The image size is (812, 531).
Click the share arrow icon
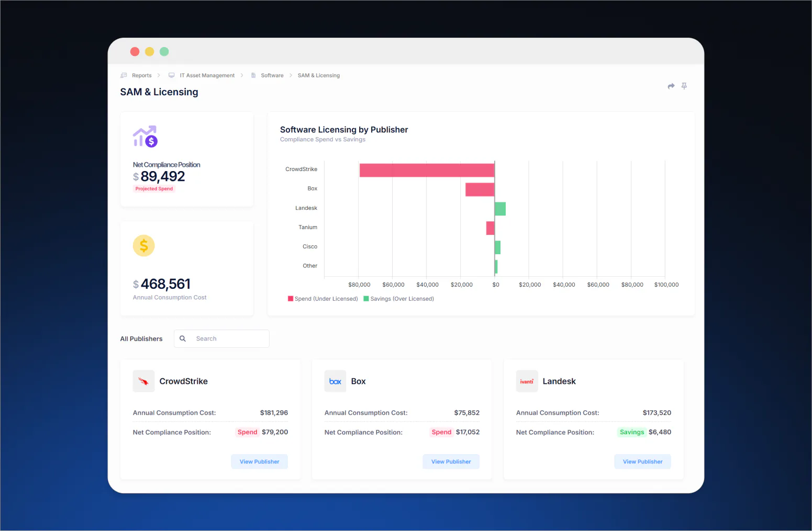click(x=671, y=86)
